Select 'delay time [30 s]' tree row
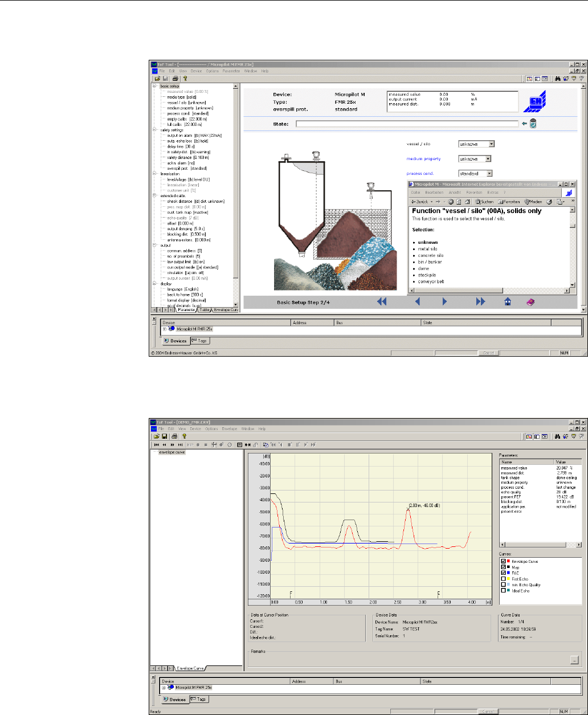Screen dimensions: 588x715 (182, 146)
